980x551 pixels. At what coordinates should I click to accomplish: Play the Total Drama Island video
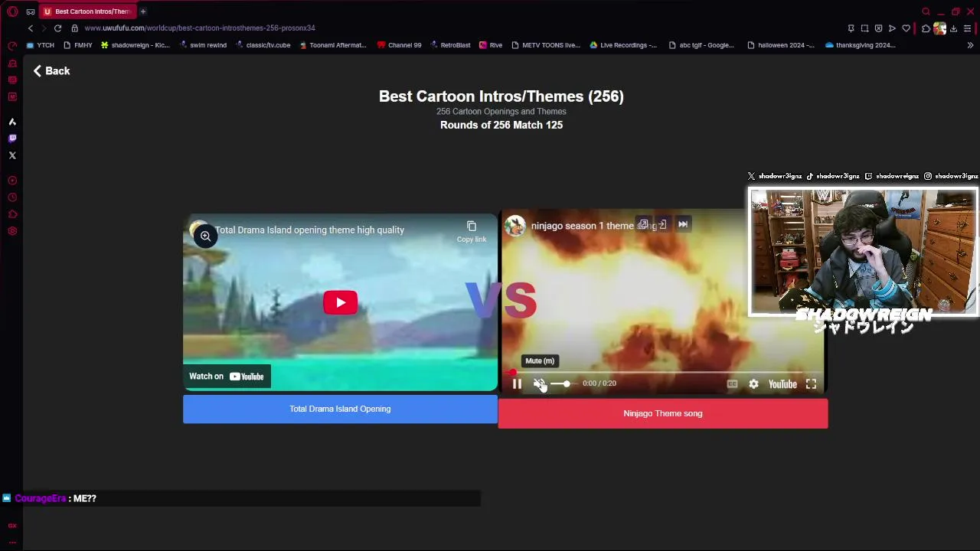click(x=340, y=302)
